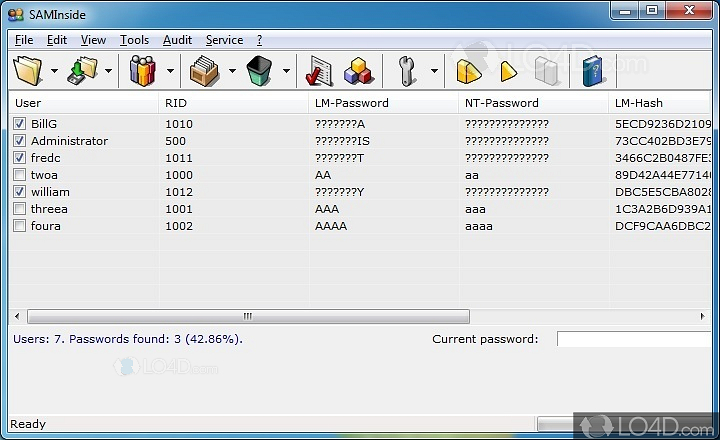Open the wrench settings icon

407,71
